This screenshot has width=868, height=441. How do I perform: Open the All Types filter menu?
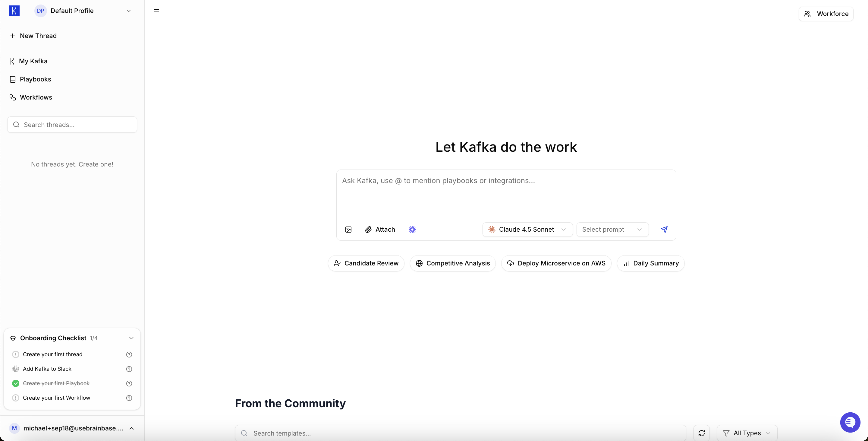click(x=747, y=433)
